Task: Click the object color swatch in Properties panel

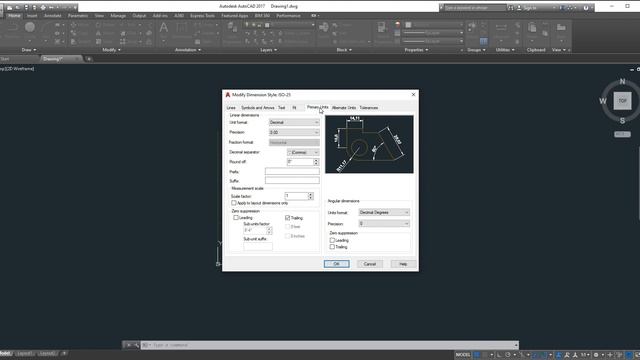Action: click(408, 25)
